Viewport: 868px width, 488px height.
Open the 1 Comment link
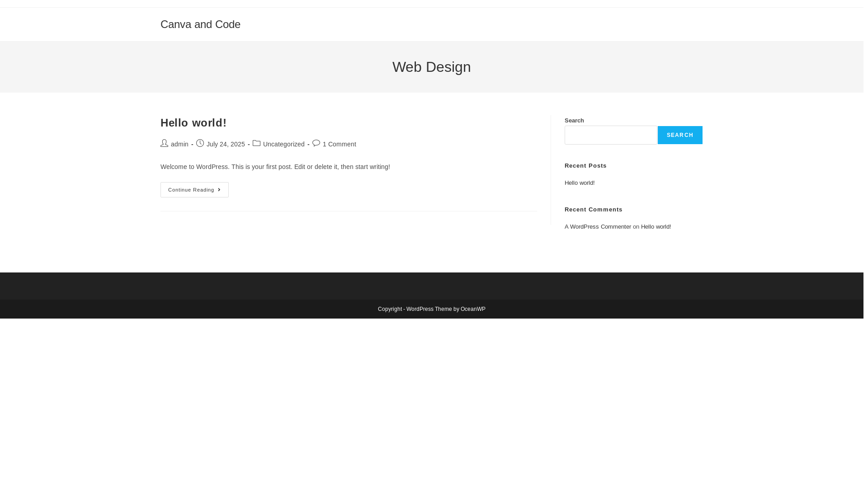click(x=339, y=144)
